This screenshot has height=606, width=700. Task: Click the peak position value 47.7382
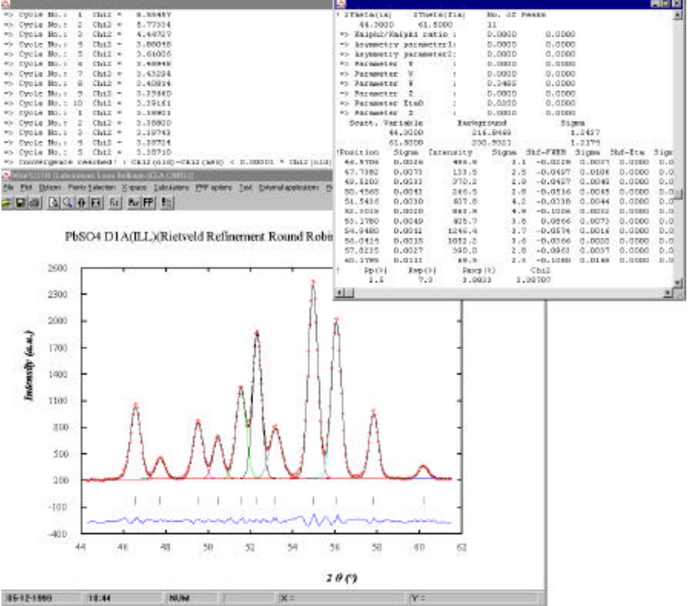pyautogui.click(x=362, y=172)
